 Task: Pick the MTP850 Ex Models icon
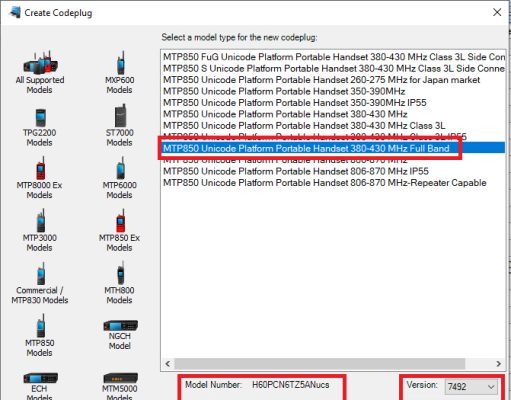click(x=120, y=220)
